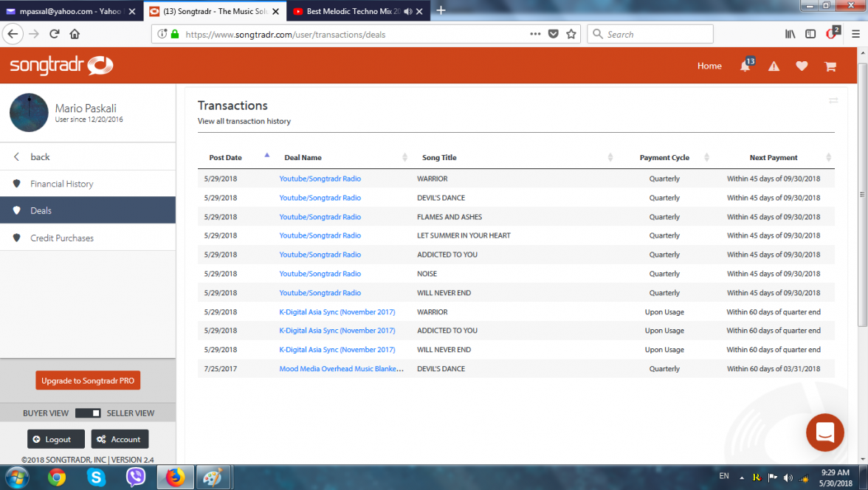Image resolution: width=868 pixels, height=490 pixels.
Task: Click the Songtradr logo
Action: (61, 66)
